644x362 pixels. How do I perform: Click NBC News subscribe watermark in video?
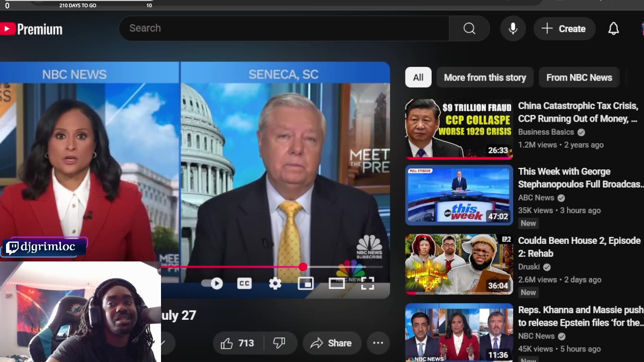tap(369, 246)
